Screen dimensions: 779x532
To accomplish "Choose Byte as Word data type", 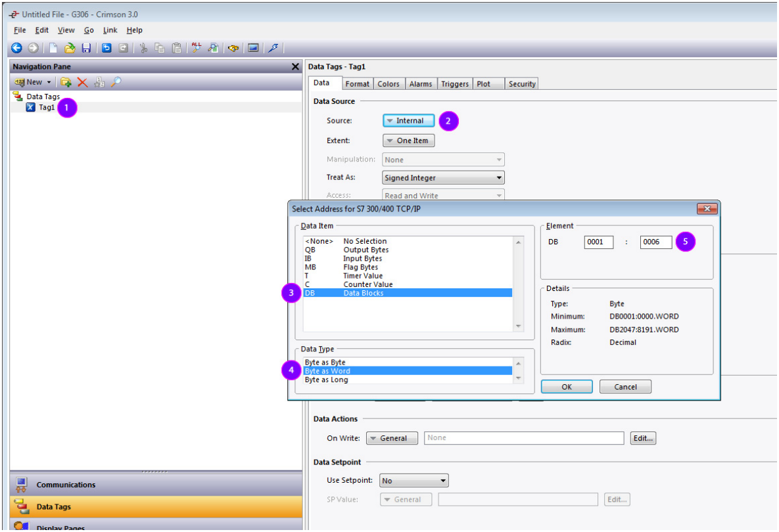I will coord(408,371).
